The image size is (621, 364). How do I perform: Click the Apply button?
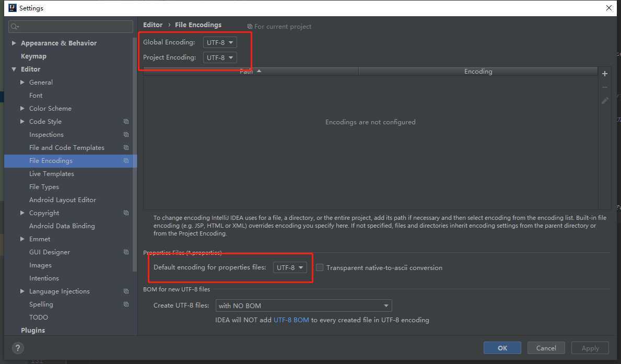[x=590, y=348]
